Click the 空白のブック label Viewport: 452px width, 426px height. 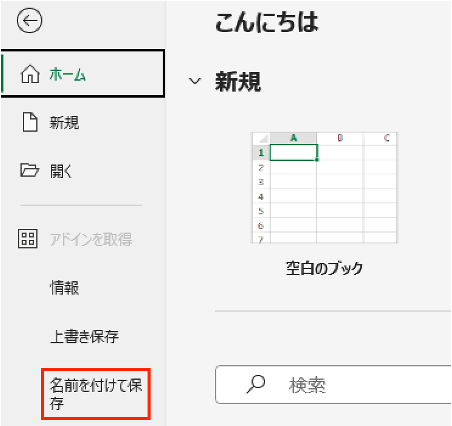tap(324, 268)
